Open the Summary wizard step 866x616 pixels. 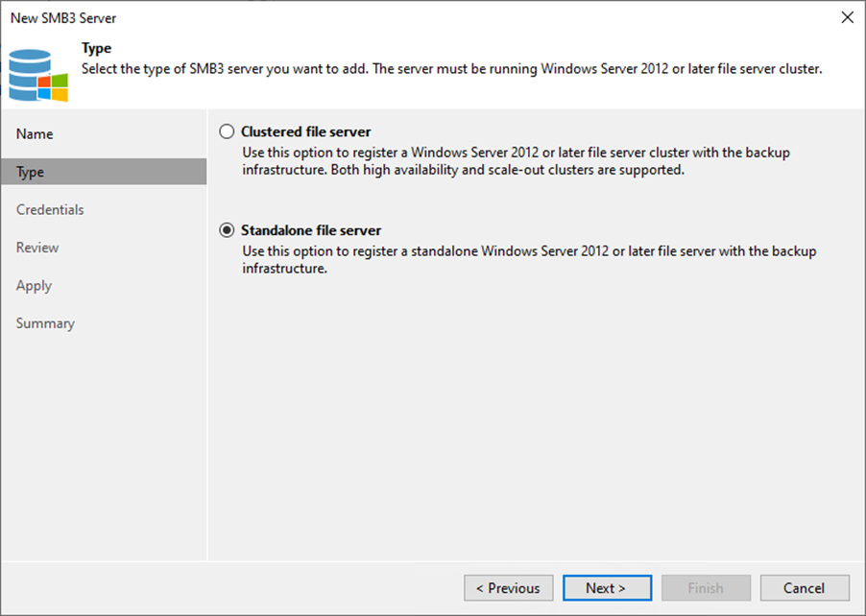coord(45,323)
